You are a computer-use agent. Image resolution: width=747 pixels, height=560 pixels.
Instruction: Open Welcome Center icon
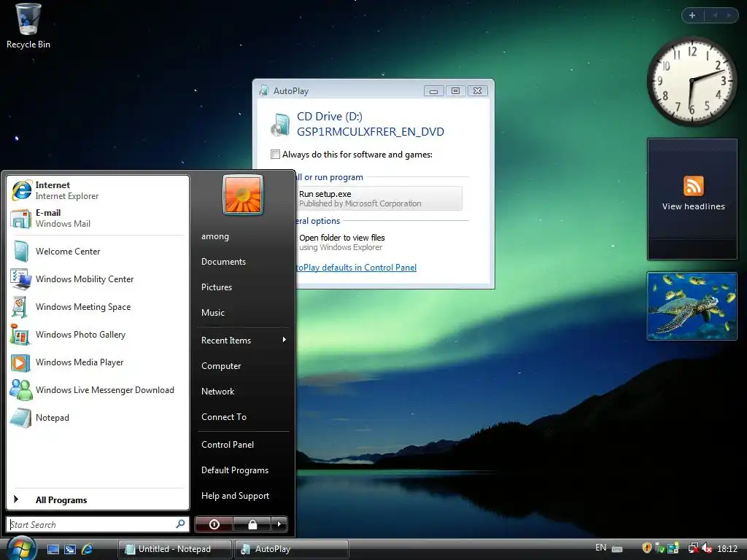pyautogui.click(x=21, y=252)
